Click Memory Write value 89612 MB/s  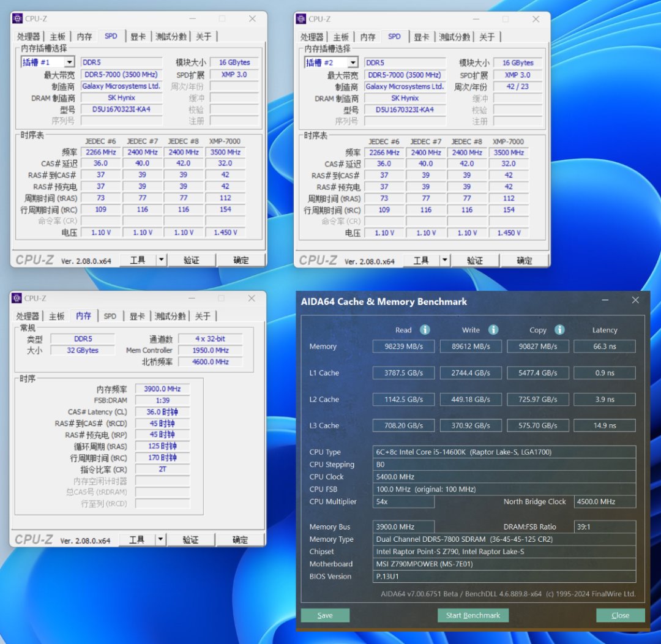click(x=471, y=346)
